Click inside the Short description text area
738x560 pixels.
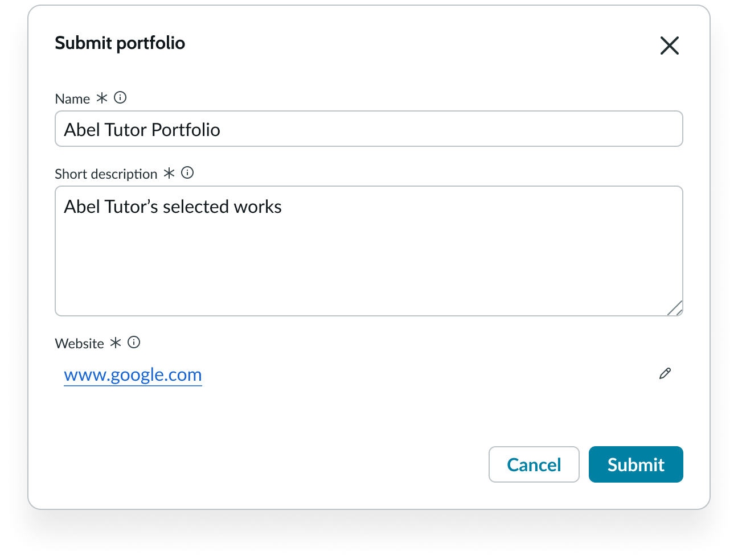(x=369, y=251)
